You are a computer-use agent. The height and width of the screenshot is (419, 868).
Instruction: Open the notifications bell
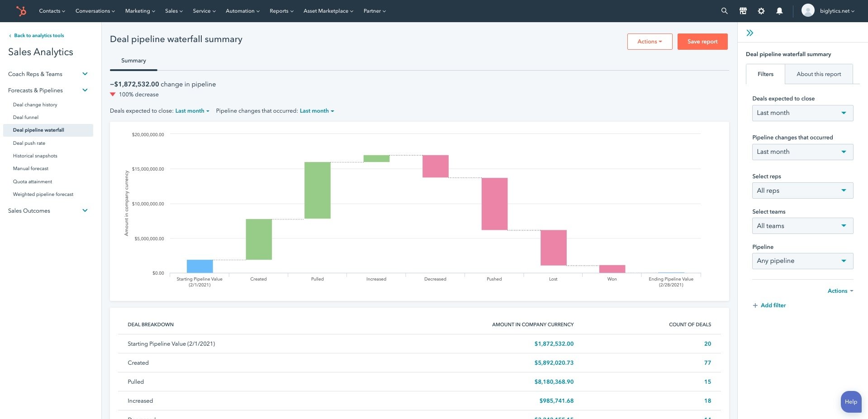779,10
